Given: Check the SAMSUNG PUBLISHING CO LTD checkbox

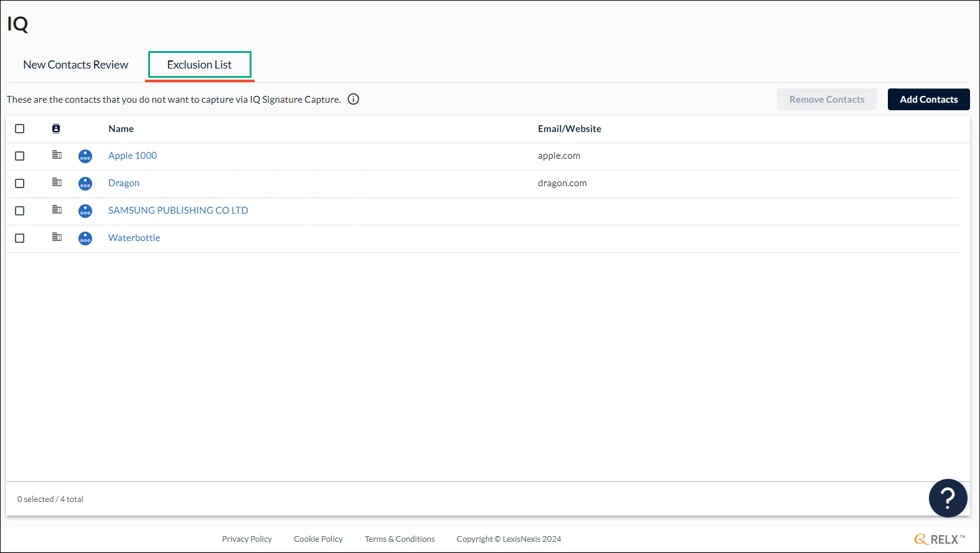Looking at the screenshot, I should [x=20, y=210].
